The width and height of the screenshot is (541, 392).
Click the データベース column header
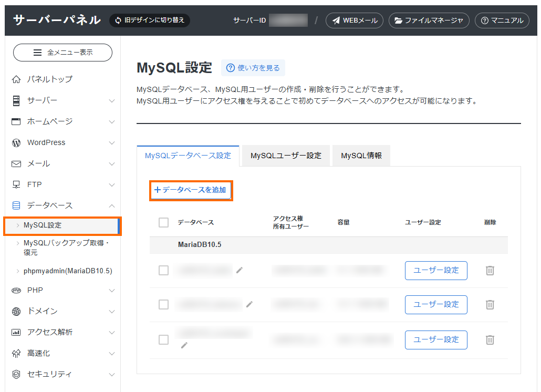click(x=195, y=223)
